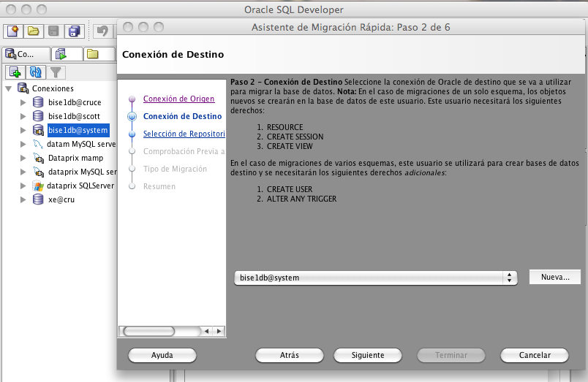
Task: Open the bise1db@system destination connection dropdown
Action: pyautogui.click(x=376, y=278)
